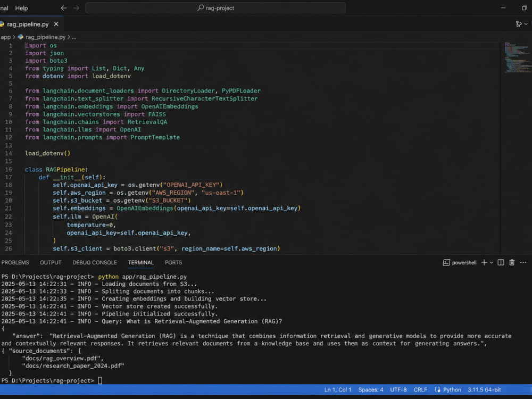Click 'OPENAI_API_KEY' string on line 18
The image size is (532, 399).
tap(192, 185)
